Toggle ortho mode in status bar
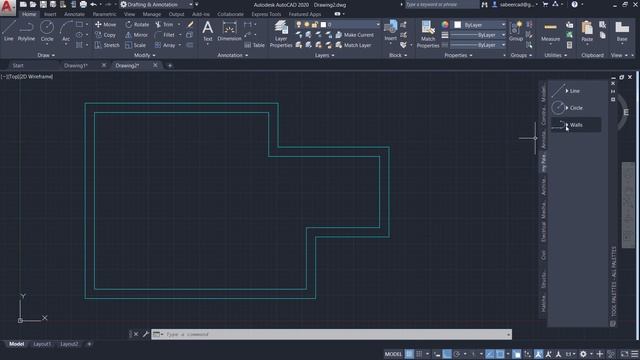Viewport: 640px width, 360px height. tap(447, 354)
